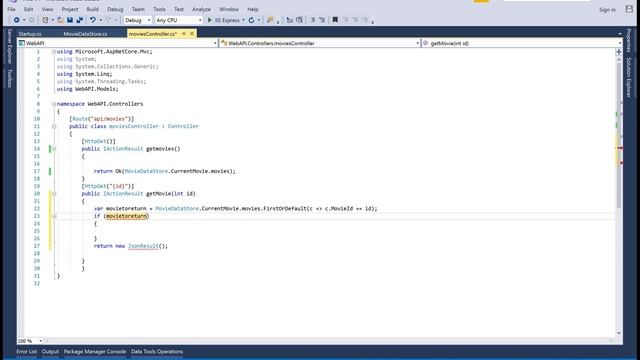Collapse the namespace WebAPI.Controllers block
The image size is (640, 360).
[54, 104]
